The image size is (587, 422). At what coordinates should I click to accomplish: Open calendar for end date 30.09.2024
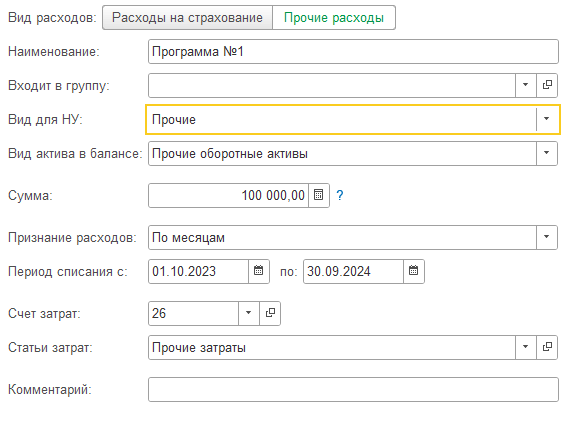pyautogui.click(x=414, y=271)
